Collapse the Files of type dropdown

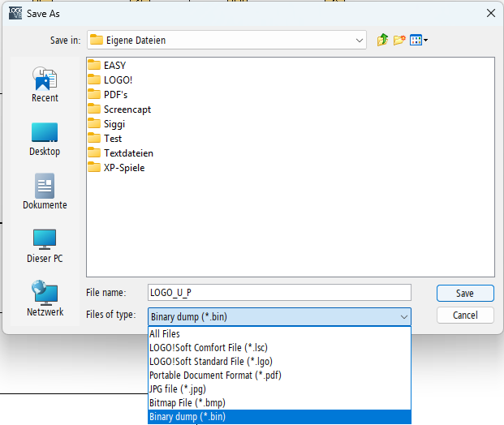tap(404, 317)
